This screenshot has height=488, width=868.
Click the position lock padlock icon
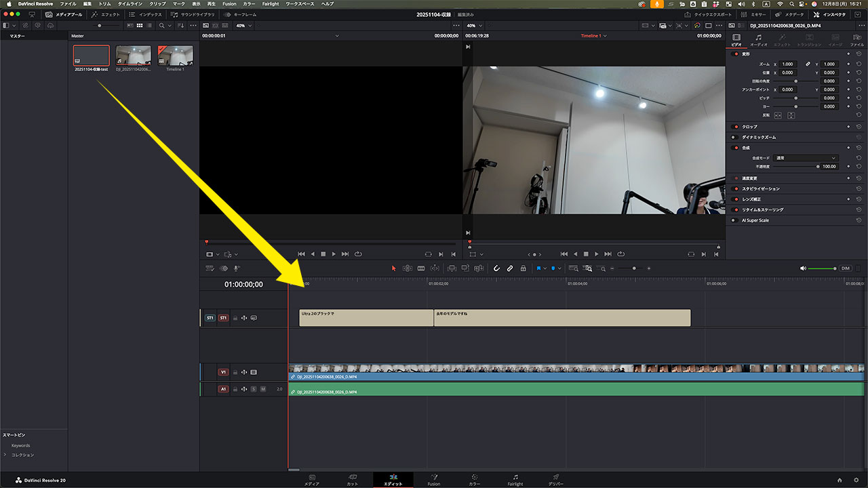(523, 268)
